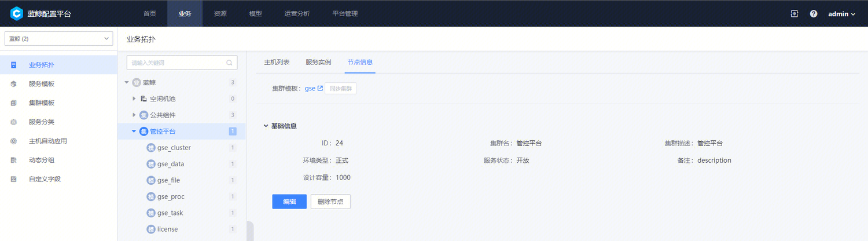
Task: Collapse the 管控平台 tree node arrow
Action: [134, 132]
